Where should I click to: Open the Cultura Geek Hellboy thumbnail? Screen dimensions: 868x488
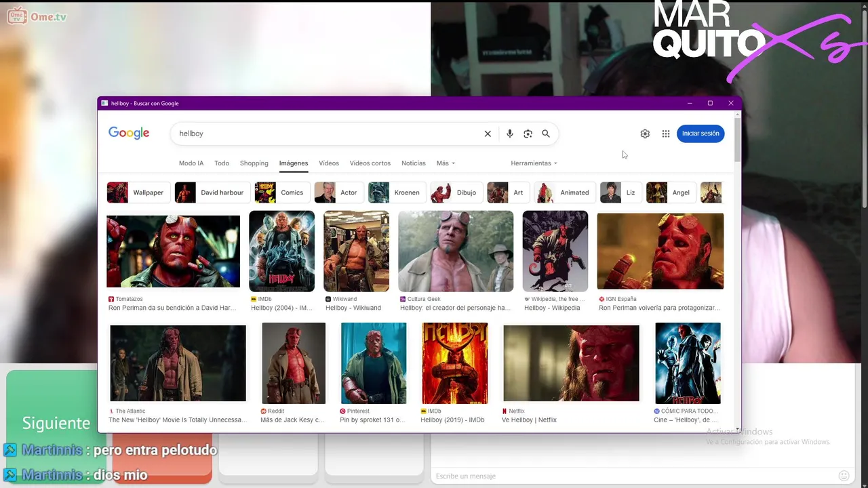point(456,251)
